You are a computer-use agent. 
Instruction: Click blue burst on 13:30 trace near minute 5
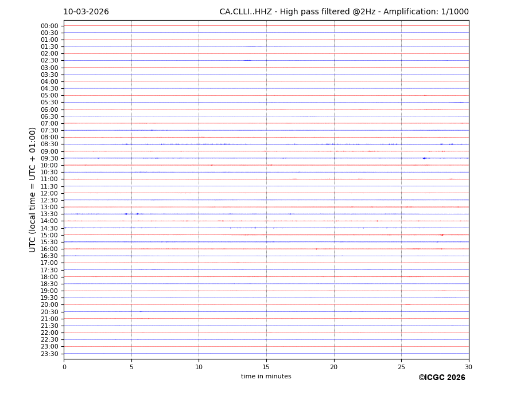(126, 214)
